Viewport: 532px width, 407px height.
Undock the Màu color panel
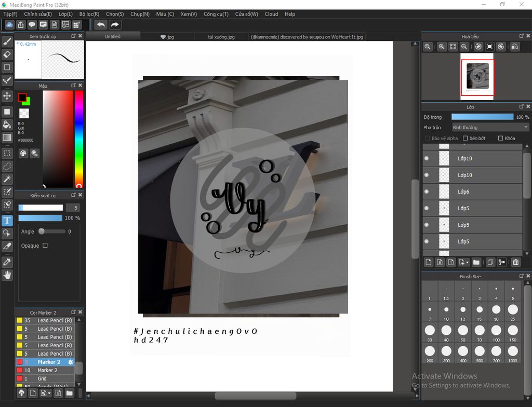(74, 86)
